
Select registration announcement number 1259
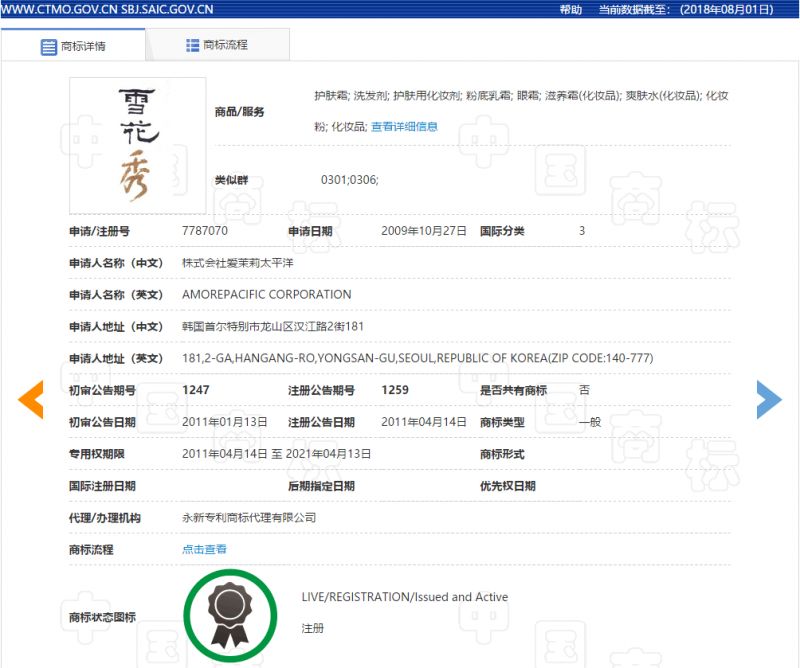pos(395,390)
